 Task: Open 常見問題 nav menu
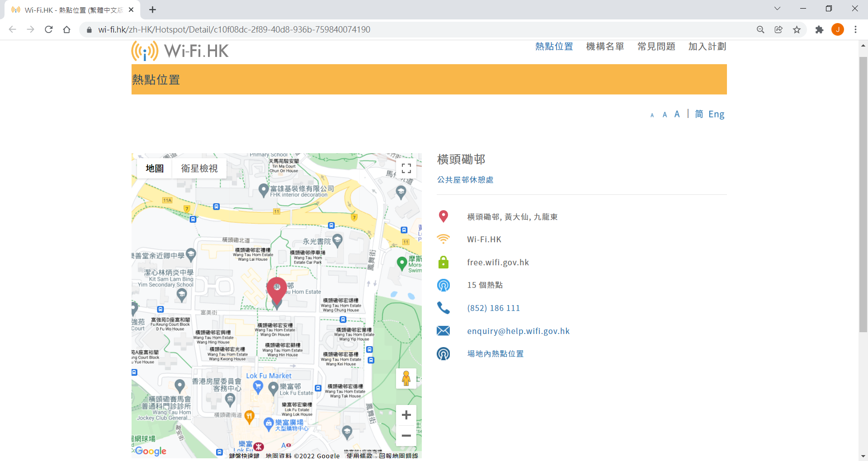coord(656,47)
